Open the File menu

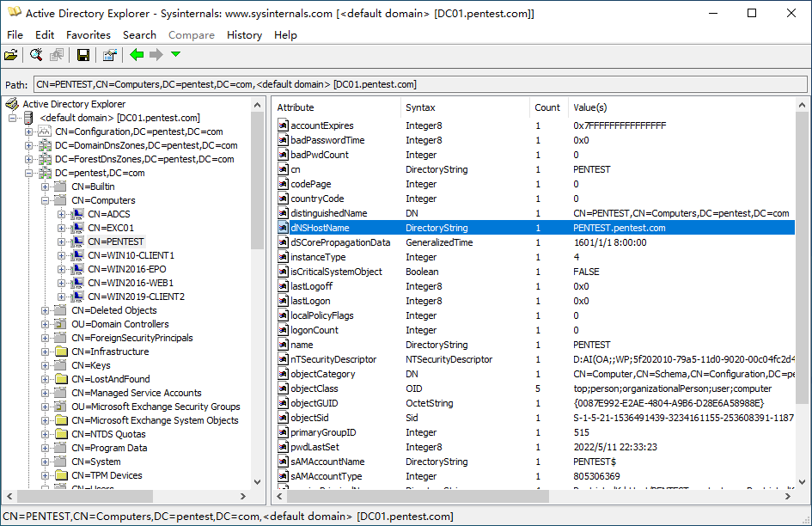click(15, 34)
